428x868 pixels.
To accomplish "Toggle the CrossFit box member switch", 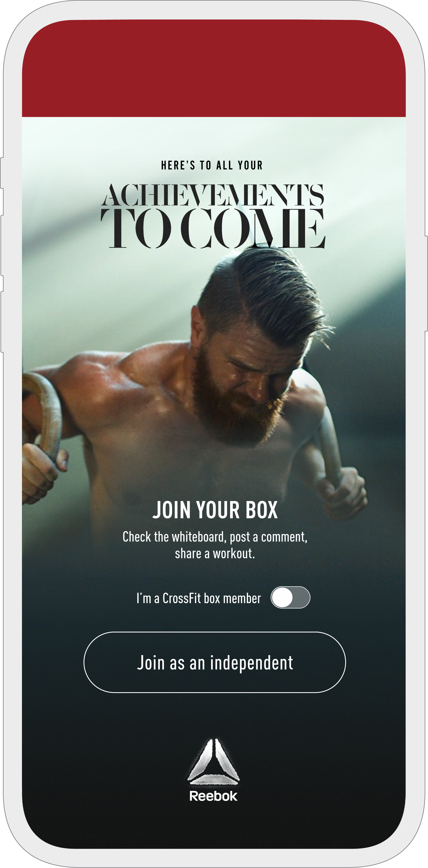I will tap(290, 597).
